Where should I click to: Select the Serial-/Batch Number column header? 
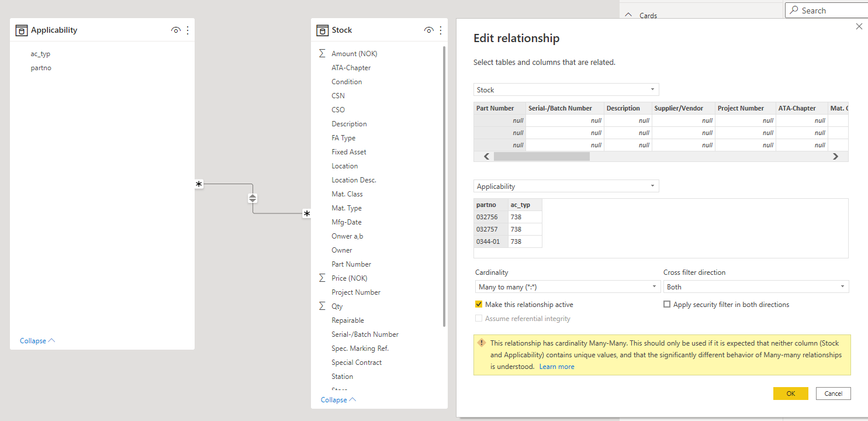(565, 108)
